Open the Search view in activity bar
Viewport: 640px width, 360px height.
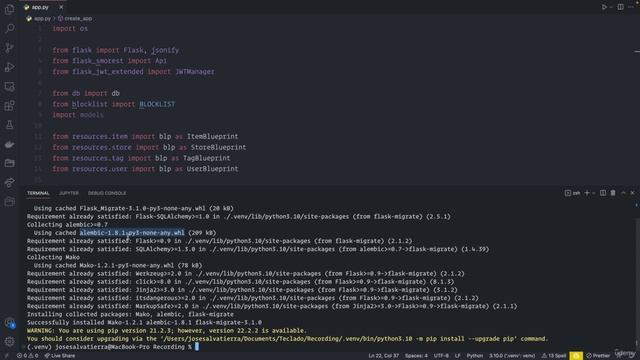pos(9,28)
